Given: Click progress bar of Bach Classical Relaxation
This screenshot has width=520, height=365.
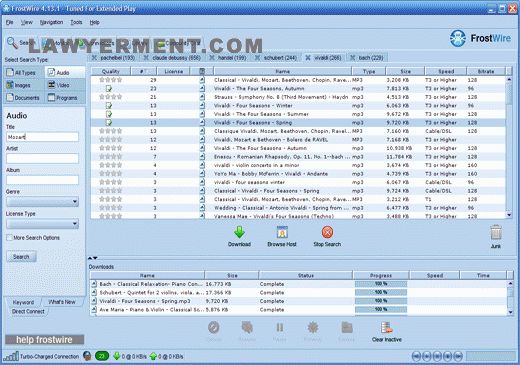Looking at the screenshot, I should coord(381,284).
